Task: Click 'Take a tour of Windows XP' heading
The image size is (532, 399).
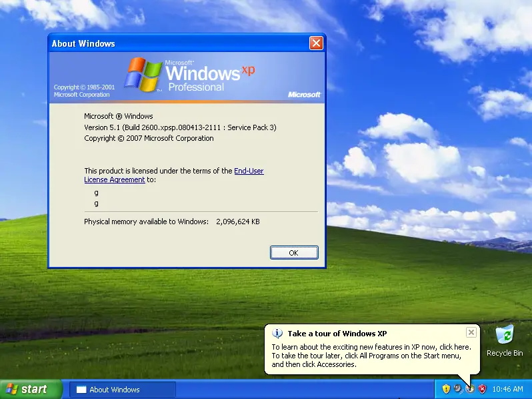Action: tap(337, 334)
